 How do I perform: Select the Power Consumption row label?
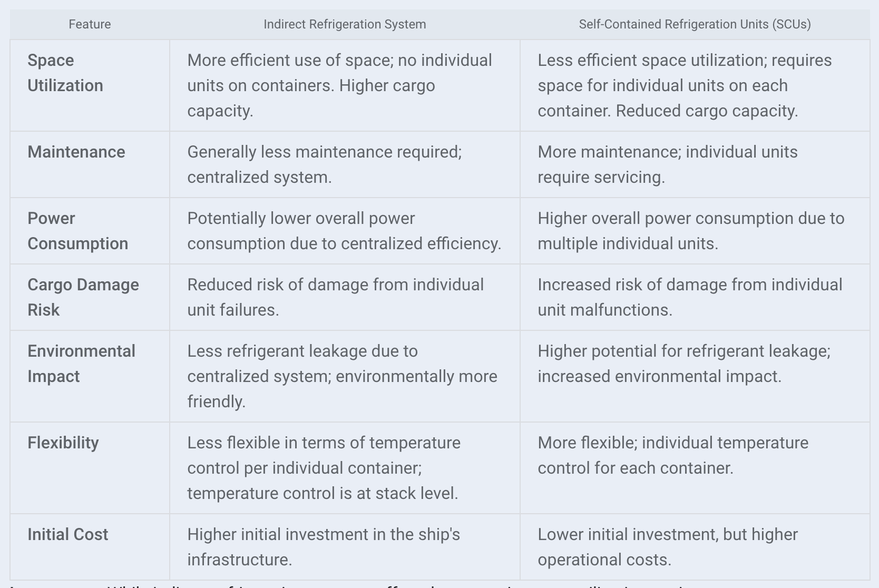[x=78, y=231]
